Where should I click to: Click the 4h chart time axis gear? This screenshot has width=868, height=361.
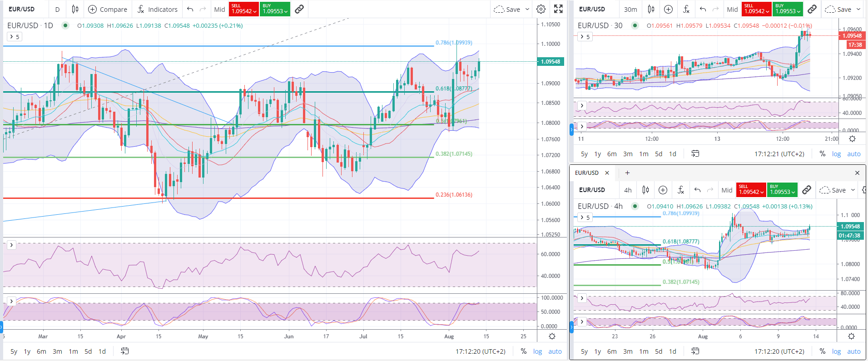click(852, 336)
